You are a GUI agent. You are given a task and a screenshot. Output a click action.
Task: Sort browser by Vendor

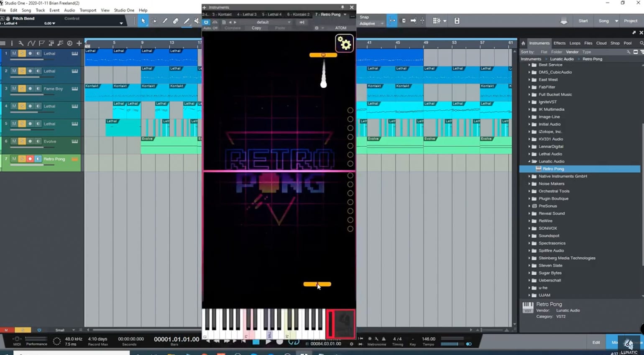point(572,52)
